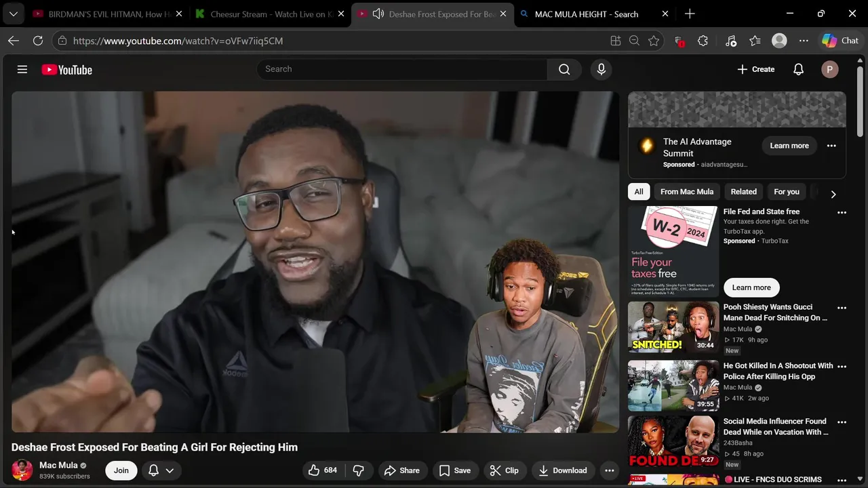868x488 pixels.
Task: View site information lock icon
Action: (62, 41)
